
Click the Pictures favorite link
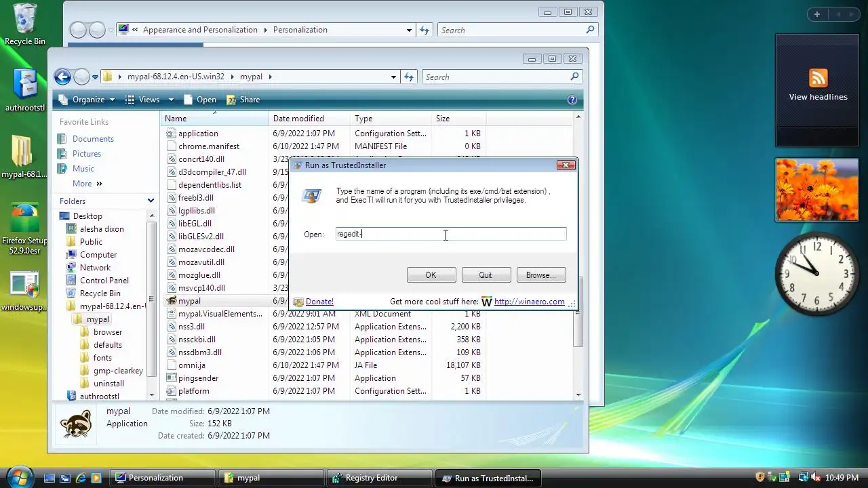[87, 154]
